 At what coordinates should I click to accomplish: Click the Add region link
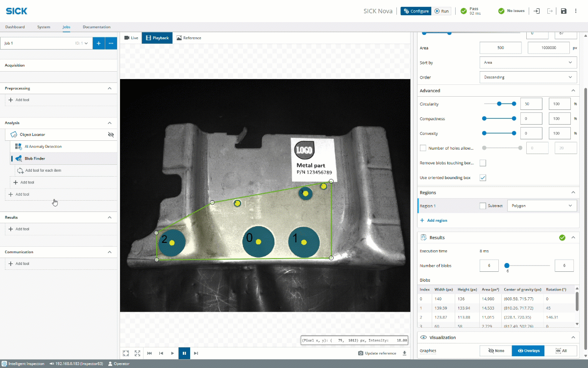(x=434, y=221)
